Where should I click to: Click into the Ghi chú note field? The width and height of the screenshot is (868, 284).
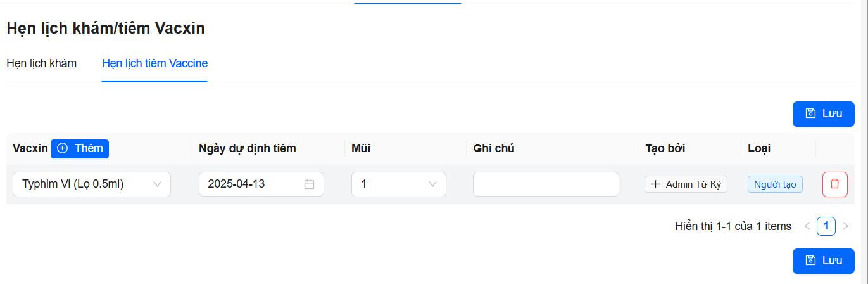545,184
